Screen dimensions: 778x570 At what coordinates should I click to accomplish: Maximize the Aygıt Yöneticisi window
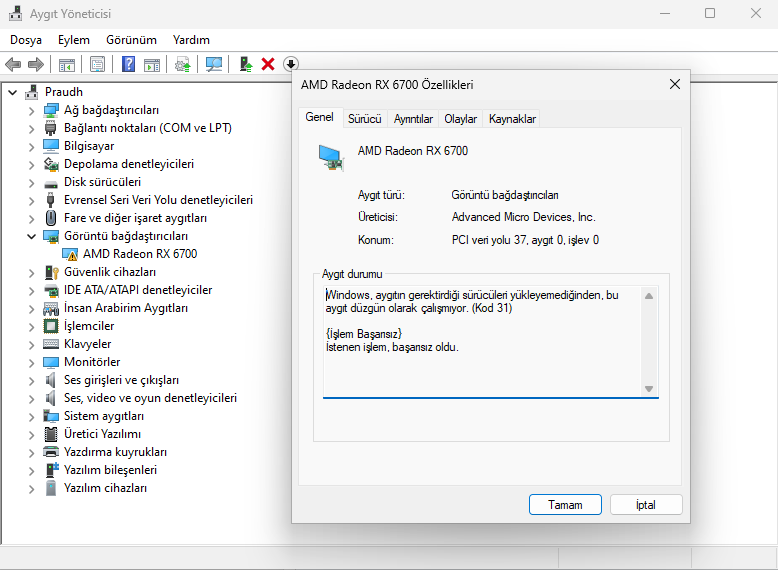710,13
